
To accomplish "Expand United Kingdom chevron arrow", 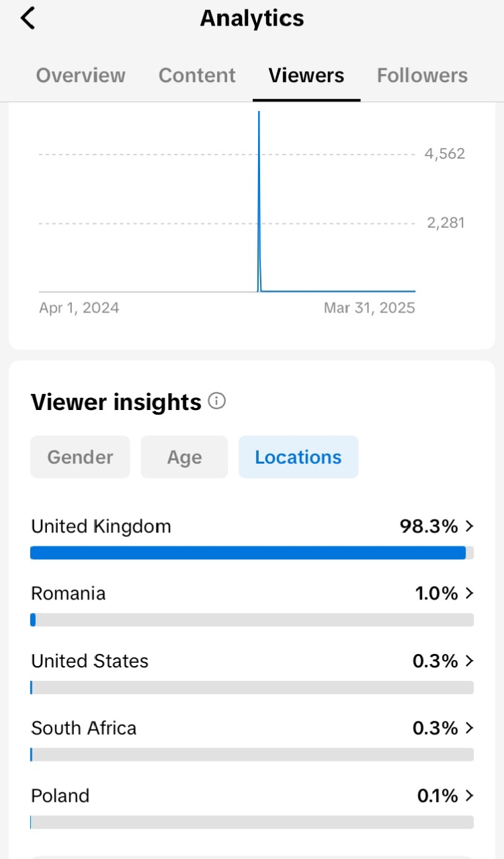I will 469,526.
